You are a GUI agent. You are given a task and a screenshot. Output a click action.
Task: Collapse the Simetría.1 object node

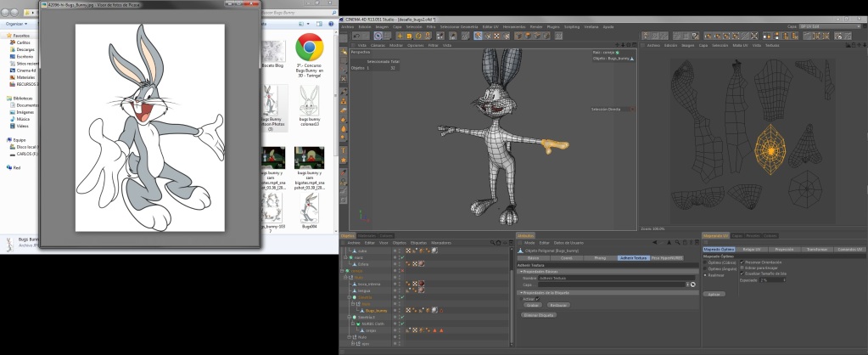tap(350, 318)
